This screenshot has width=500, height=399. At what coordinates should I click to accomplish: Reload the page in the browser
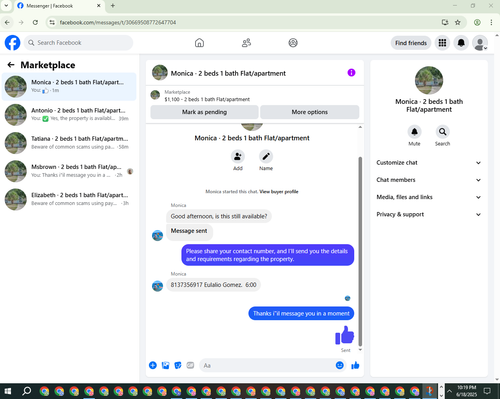coord(35,22)
